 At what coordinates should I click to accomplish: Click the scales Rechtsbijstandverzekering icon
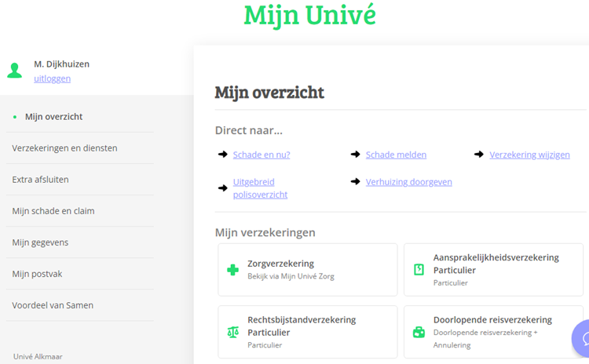(233, 332)
